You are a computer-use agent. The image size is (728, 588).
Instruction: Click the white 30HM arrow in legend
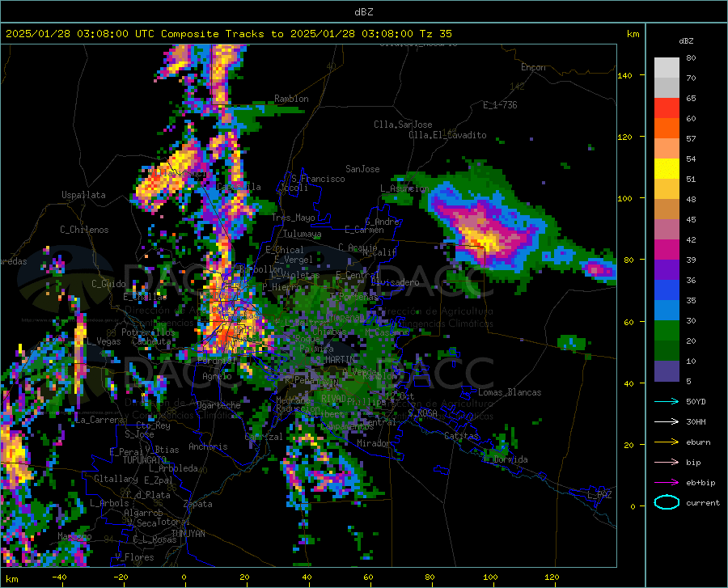click(667, 422)
